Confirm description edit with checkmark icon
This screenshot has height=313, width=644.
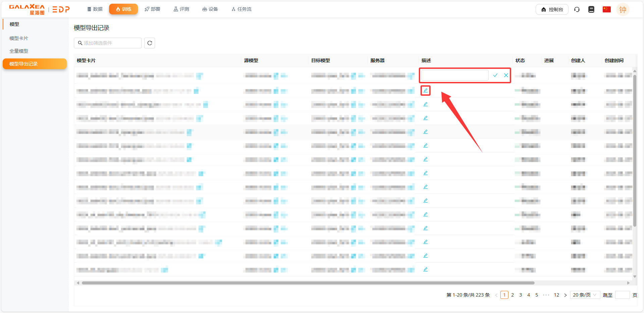(495, 75)
